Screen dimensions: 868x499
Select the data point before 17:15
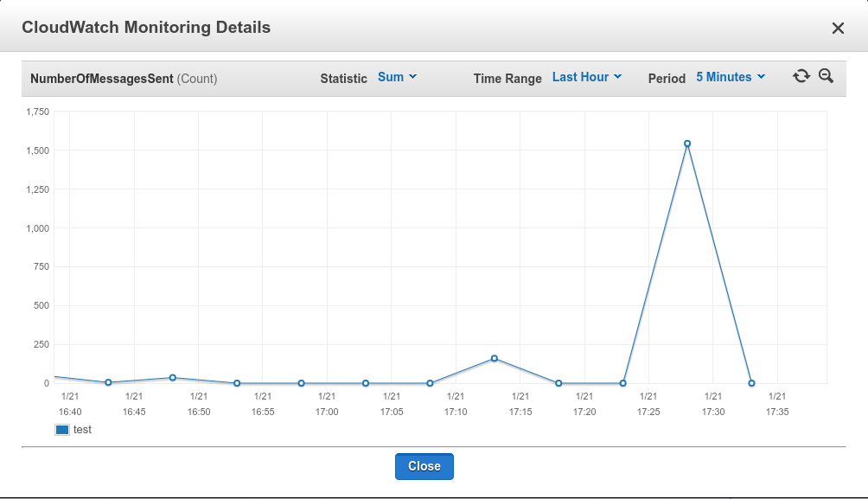click(x=495, y=358)
